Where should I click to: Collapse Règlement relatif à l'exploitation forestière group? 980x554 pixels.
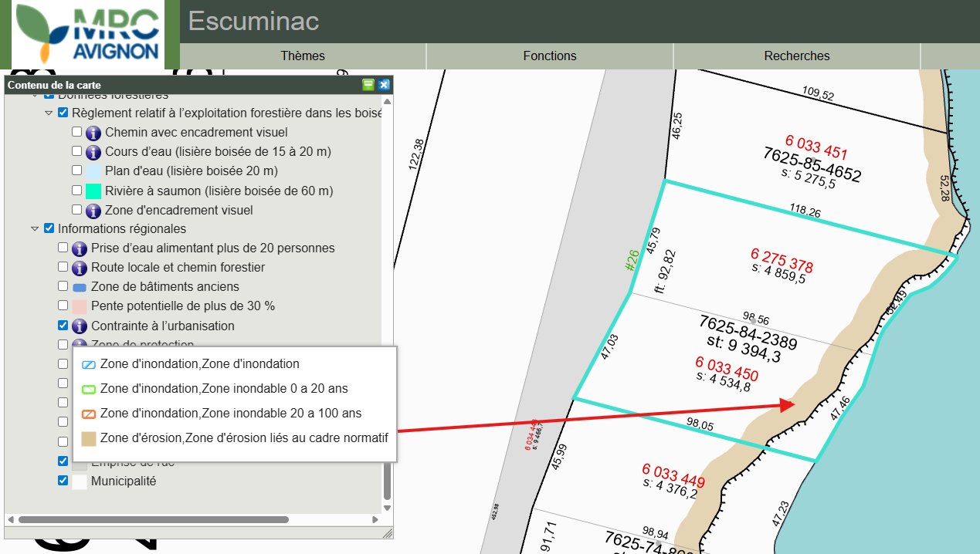(x=49, y=113)
